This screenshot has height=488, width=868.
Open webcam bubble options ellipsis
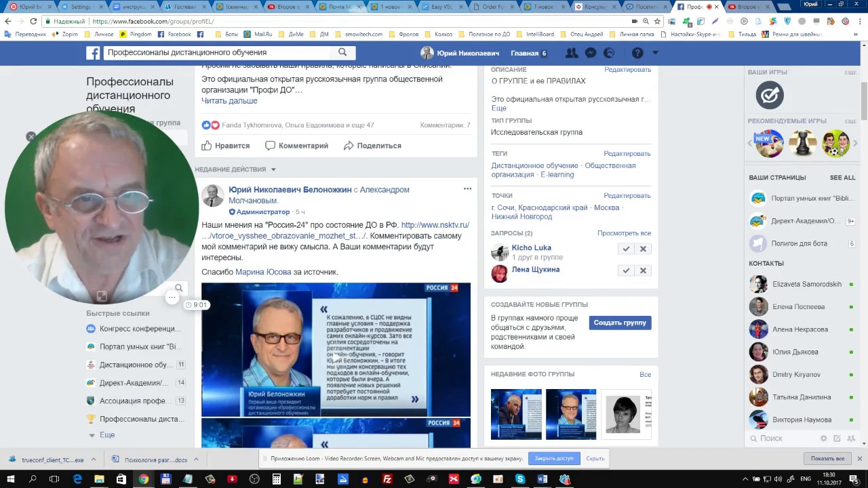click(x=172, y=297)
